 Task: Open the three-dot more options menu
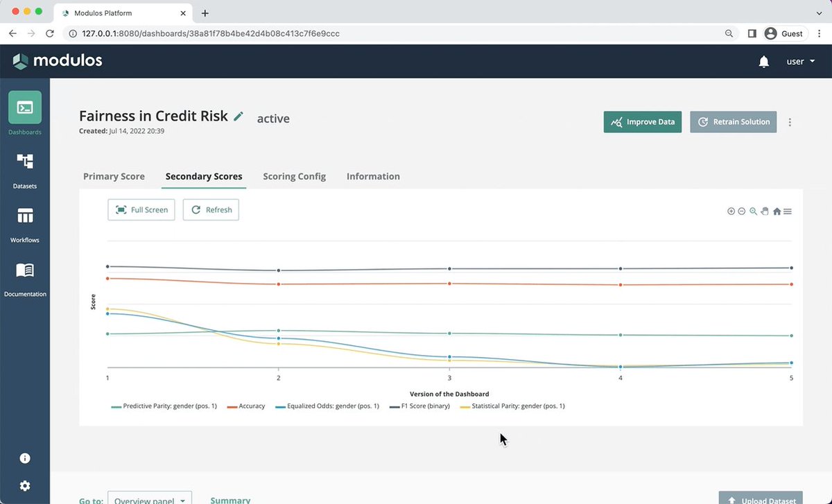click(790, 122)
